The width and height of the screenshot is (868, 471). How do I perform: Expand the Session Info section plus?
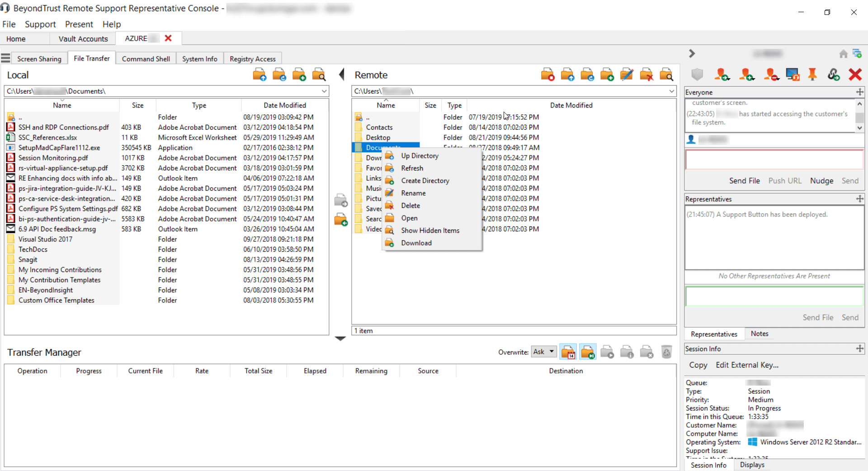click(859, 349)
